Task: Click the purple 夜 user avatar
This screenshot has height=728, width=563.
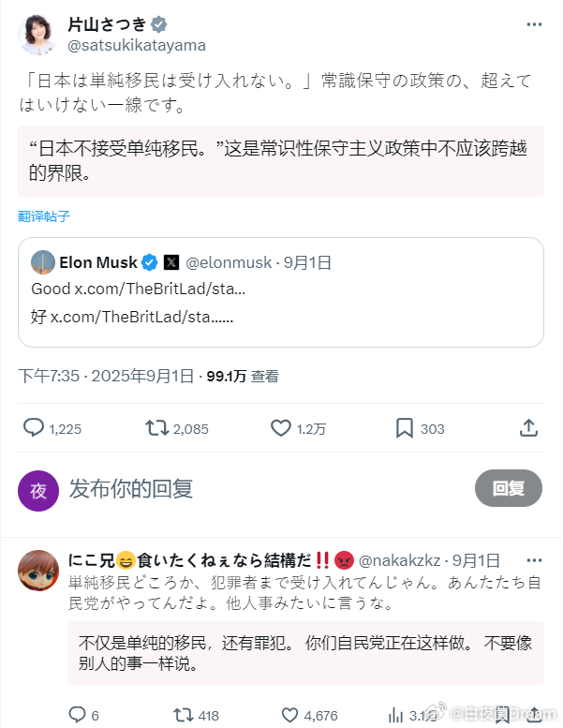Action: pyautogui.click(x=38, y=490)
